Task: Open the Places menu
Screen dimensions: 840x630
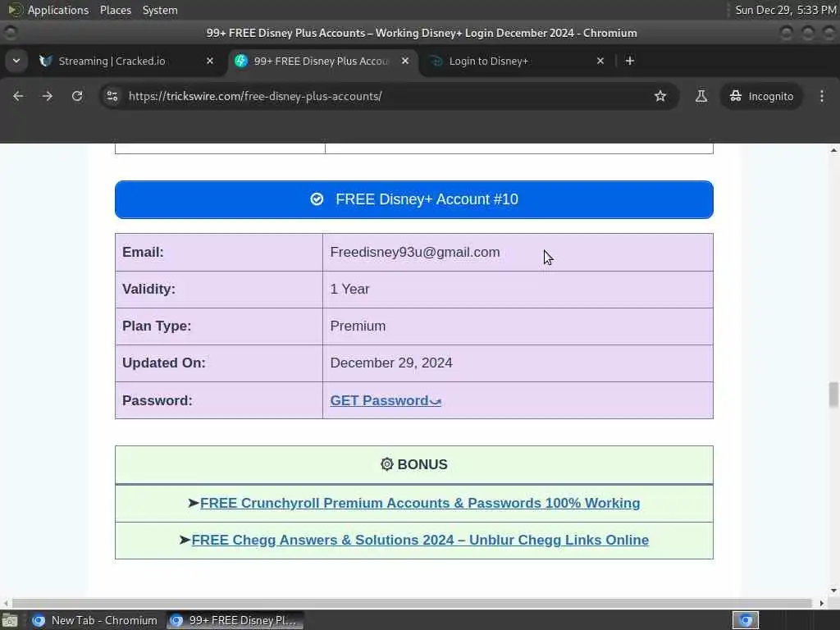Action: [116, 10]
